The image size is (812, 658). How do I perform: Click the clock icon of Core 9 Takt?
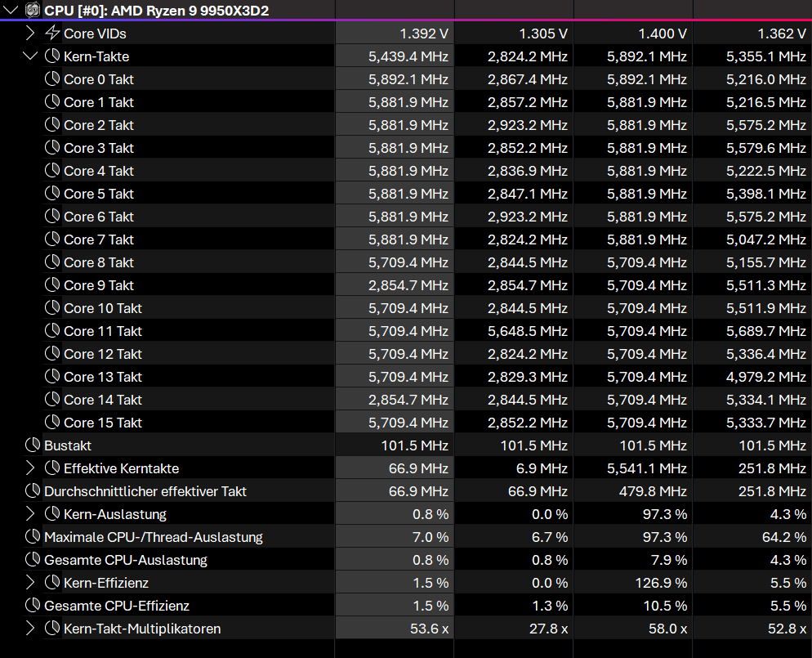pos(52,284)
